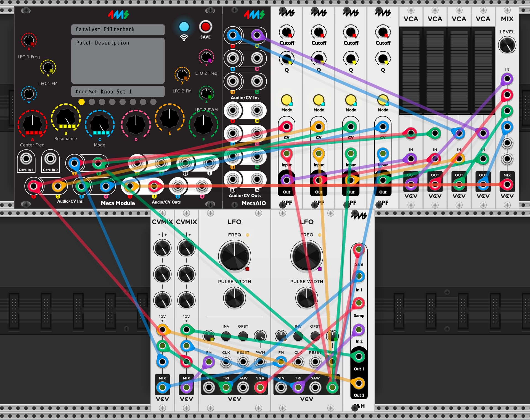Toggle the fourth BPF yellow Mode button

tap(383, 100)
